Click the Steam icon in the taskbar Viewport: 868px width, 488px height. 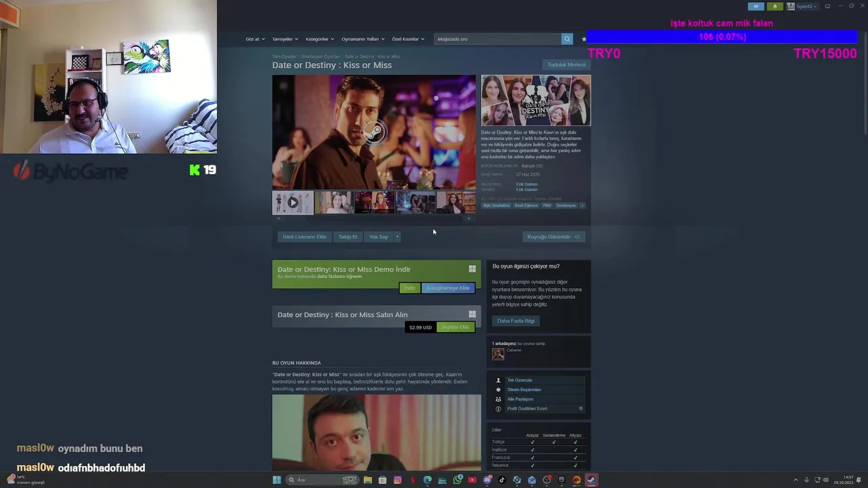[591, 480]
